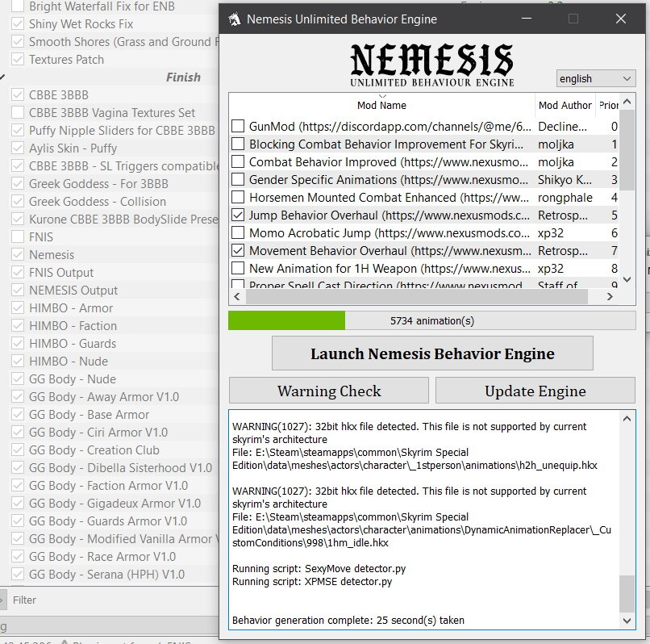Image resolution: width=650 pixels, height=644 pixels.
Task: Click the log output scrollbar thumb
Action: pyautogui.click(x=627, y=594)
